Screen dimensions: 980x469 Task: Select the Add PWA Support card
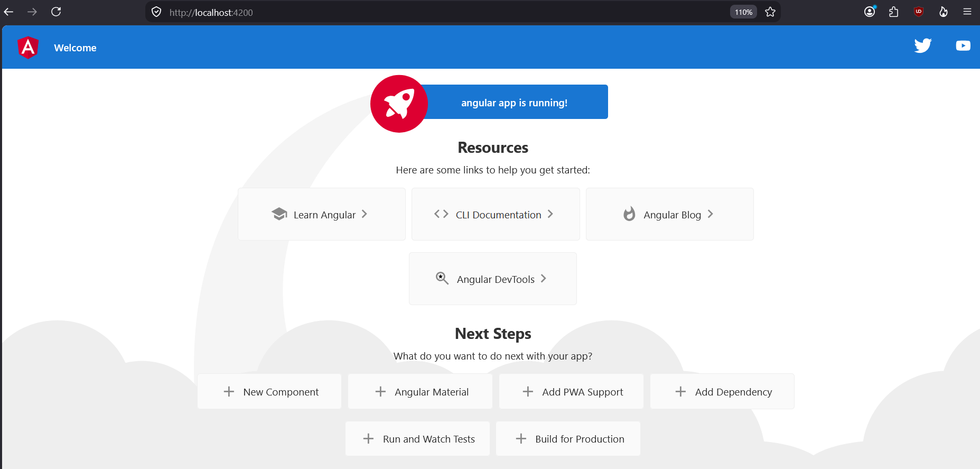(x=571, y=391)
